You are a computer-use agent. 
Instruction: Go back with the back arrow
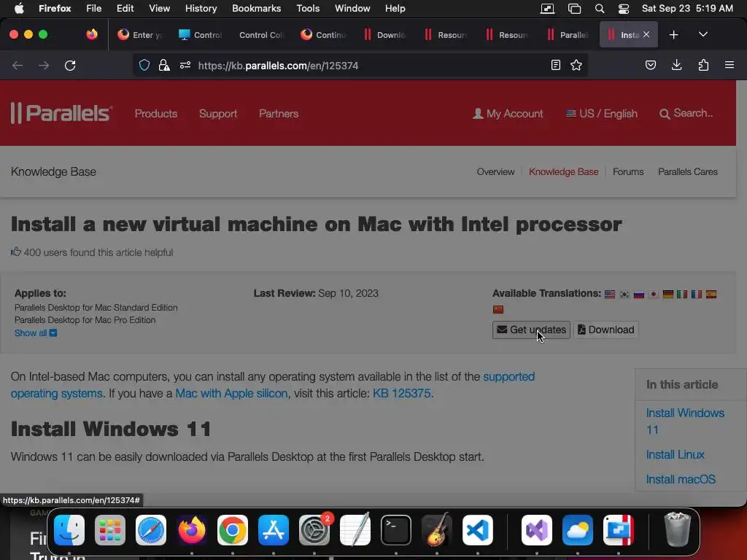pos(18,65)
